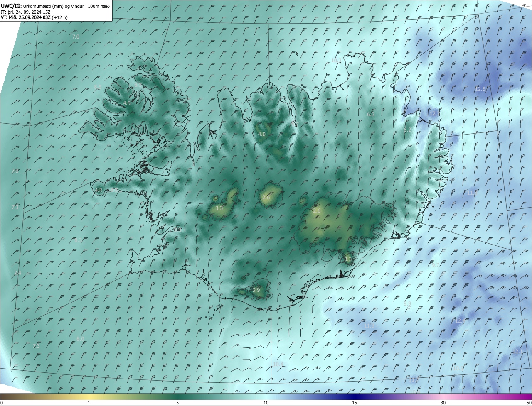Image resolution: width=532 pixels, height=406 pixels.
Task: Click the tick label 10 on the colour scale
Action: tap(266, 403)
